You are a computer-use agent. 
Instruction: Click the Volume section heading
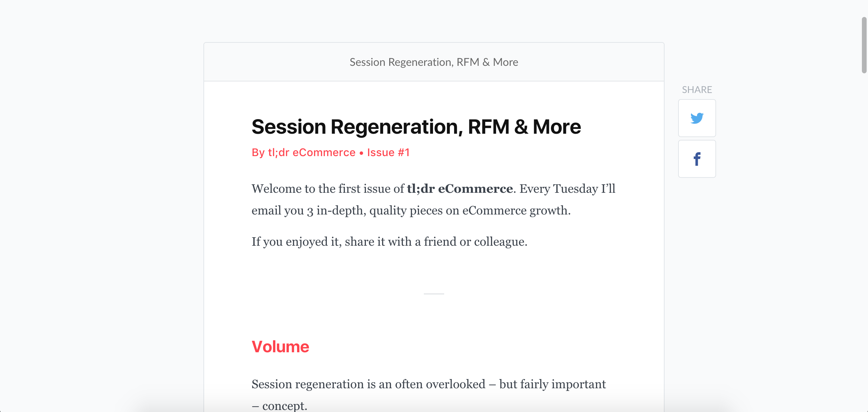click(x=280, y=347)
